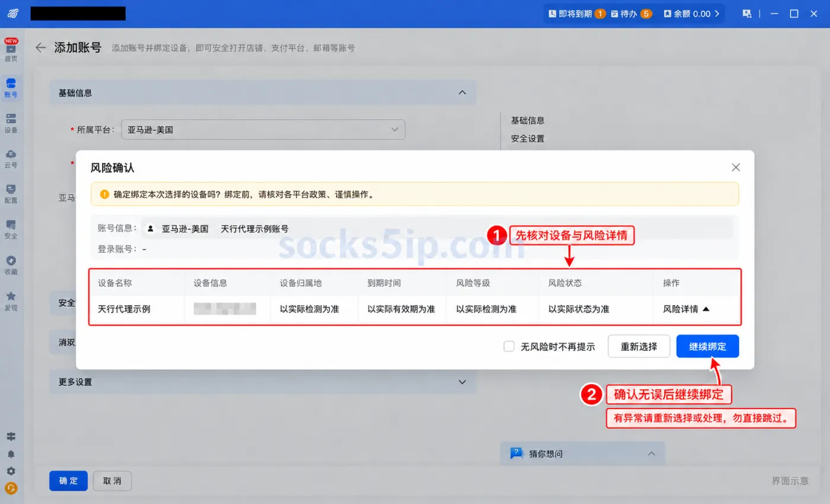
Task: Open the gear settings icon in sidebar
Action: (x=11, y=471)
